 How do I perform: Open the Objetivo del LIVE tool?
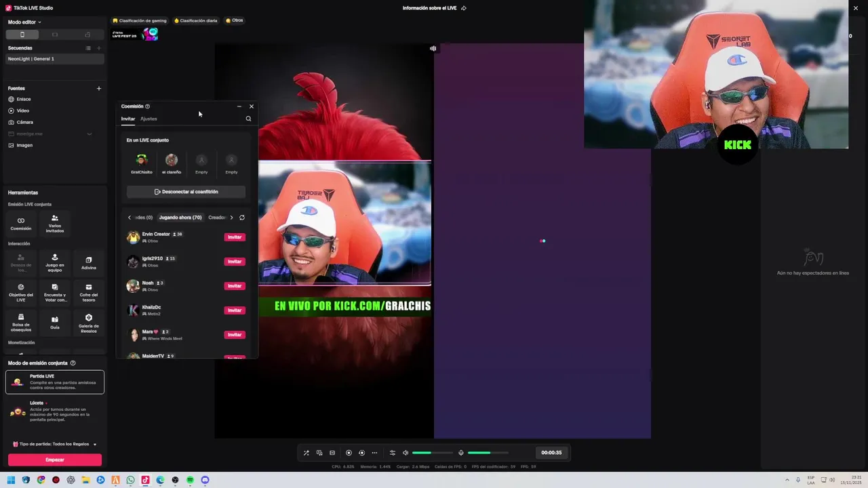point(20,292)
